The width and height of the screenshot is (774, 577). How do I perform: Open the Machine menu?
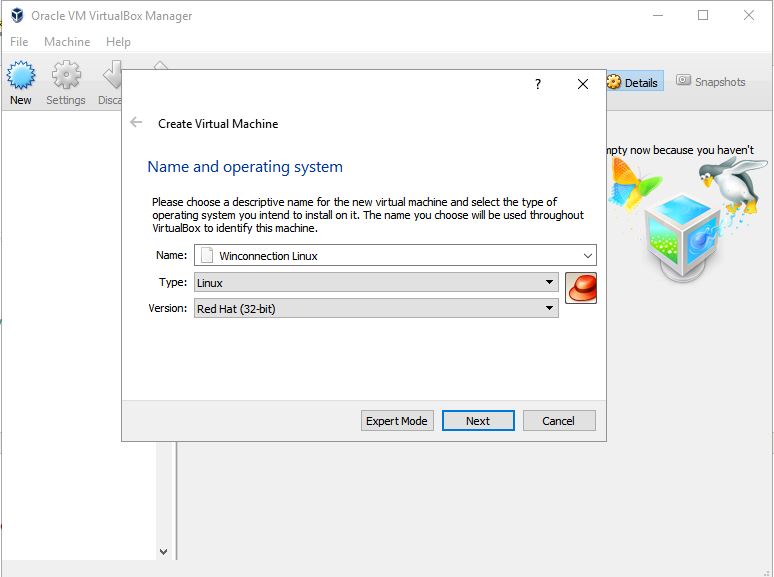click(x=67, y=42)
